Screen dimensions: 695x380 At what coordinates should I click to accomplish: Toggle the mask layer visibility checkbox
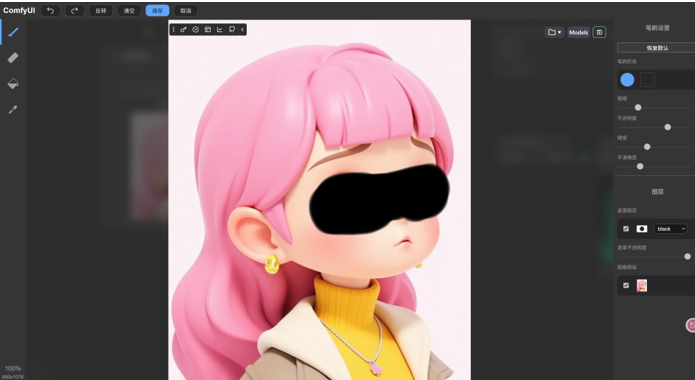tap(626, 229)
